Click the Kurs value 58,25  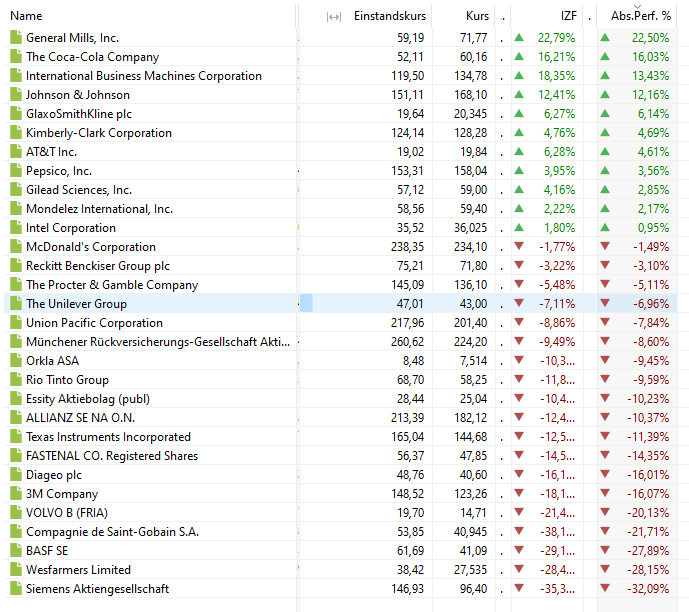tap(474, 380)
